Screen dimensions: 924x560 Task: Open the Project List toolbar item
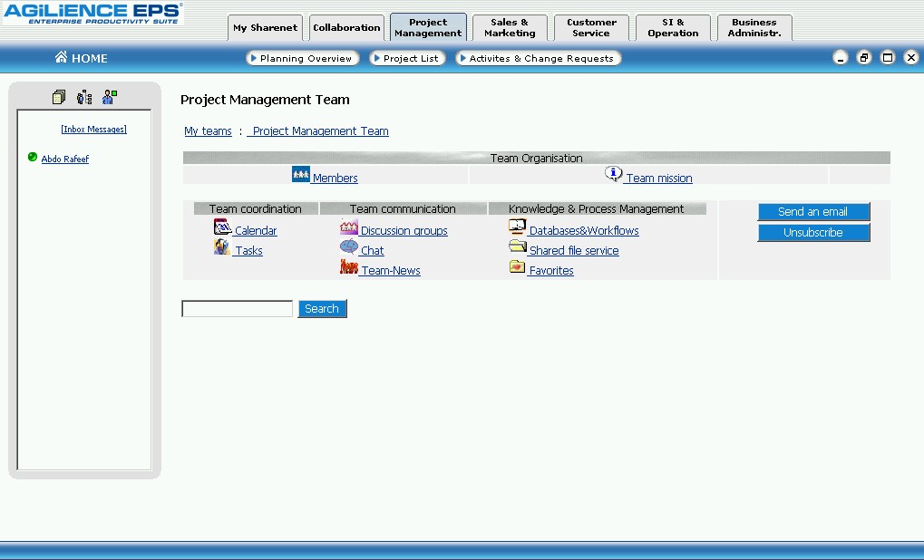tap(407, 58)
